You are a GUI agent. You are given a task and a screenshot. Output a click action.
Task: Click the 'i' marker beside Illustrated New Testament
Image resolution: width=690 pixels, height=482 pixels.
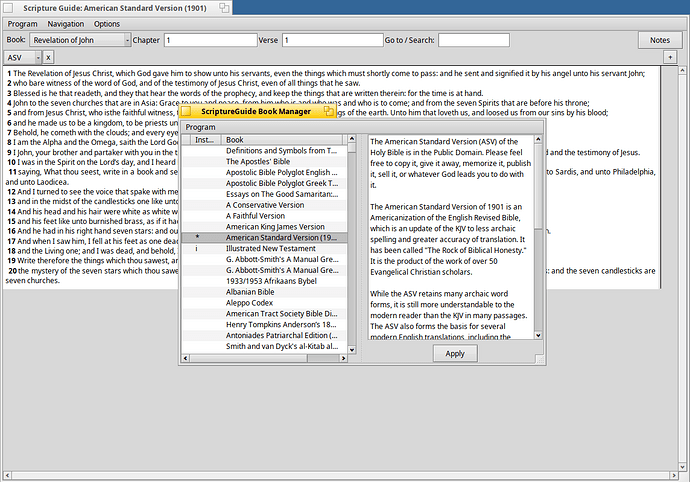(196, 249)
